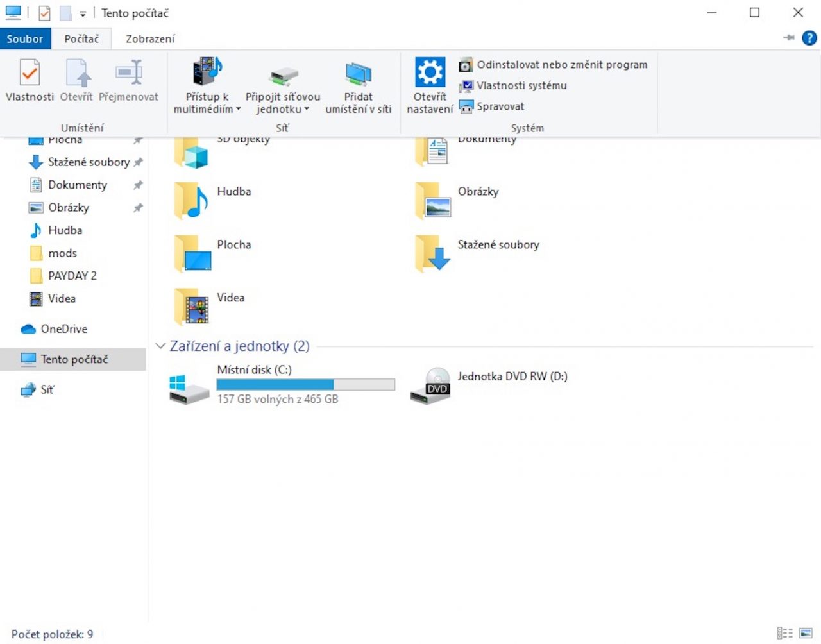Switch to details view in status bar
The width and height of the screenshot is (821, 644).
tap(784, 633)
